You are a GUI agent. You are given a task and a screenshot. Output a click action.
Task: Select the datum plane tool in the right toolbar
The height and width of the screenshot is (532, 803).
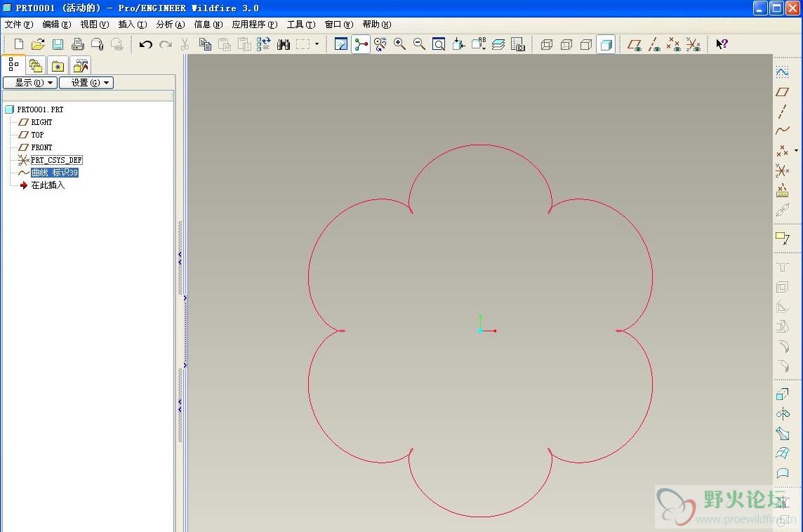pyautogui.click(x=782, y=92)
